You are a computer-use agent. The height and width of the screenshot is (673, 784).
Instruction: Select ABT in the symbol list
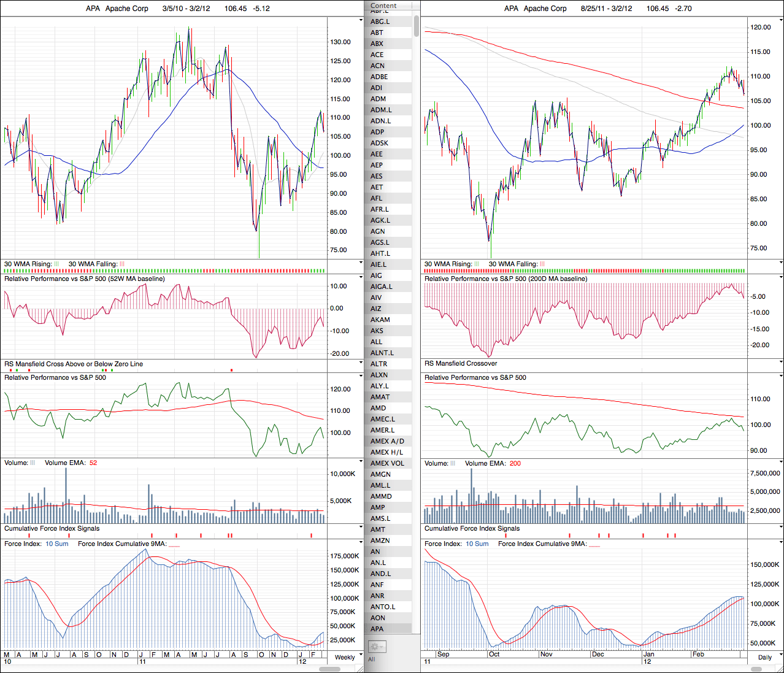(388, 33)
